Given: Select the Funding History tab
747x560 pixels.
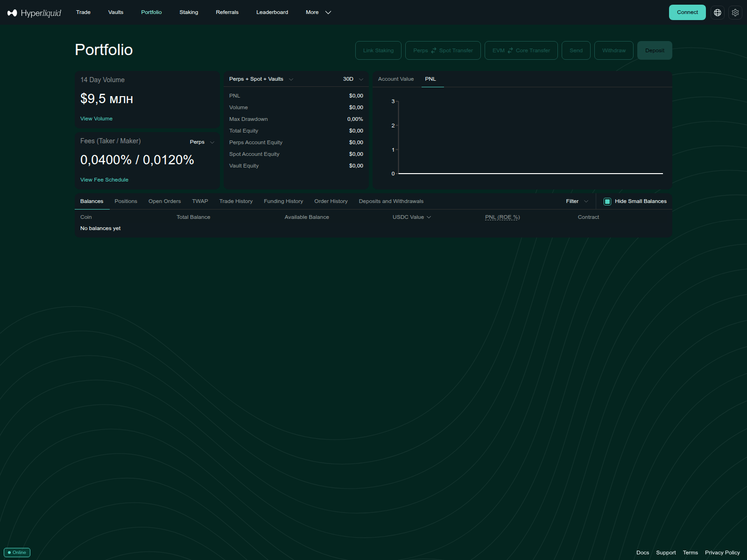Looking at the screenshot, I should 283,202.
